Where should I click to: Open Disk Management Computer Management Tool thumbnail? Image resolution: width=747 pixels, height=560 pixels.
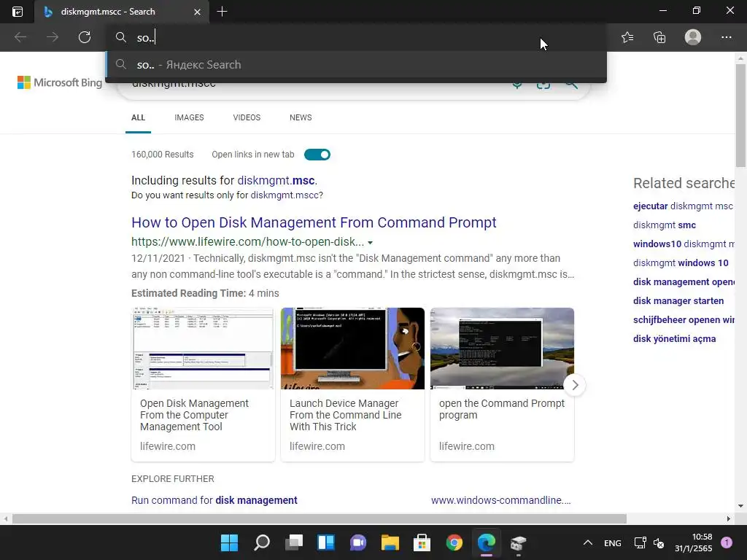coord(203,348)
